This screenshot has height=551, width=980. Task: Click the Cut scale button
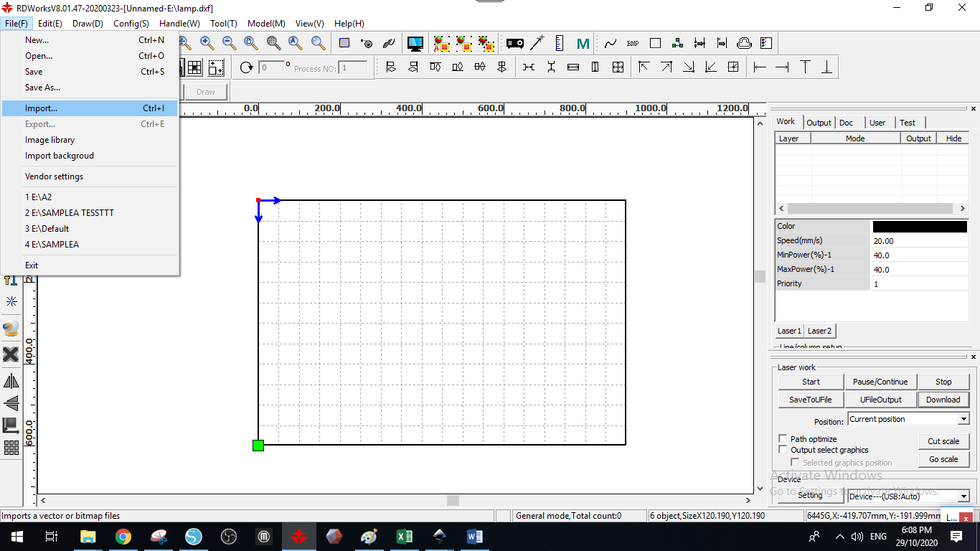click(943, 441)
